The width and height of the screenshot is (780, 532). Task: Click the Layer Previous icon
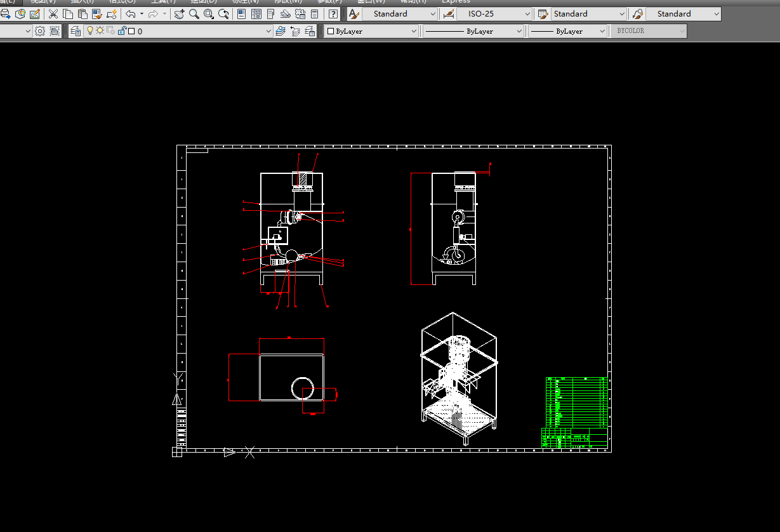point(294,30)
